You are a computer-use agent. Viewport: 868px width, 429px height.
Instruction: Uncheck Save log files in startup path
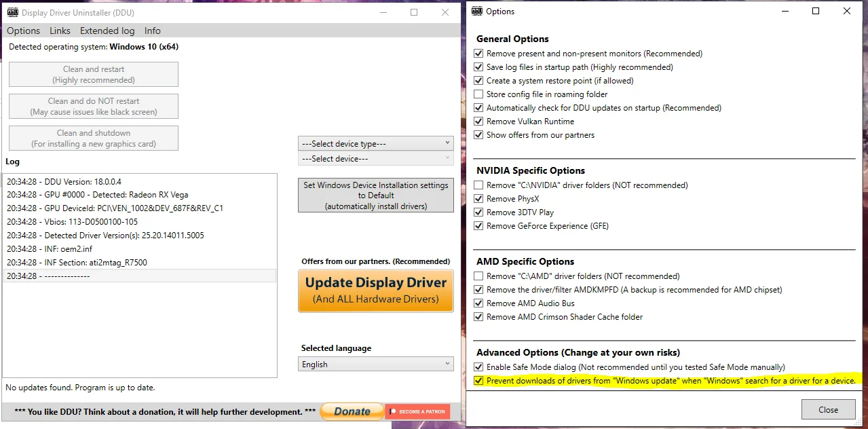[479, 67]
